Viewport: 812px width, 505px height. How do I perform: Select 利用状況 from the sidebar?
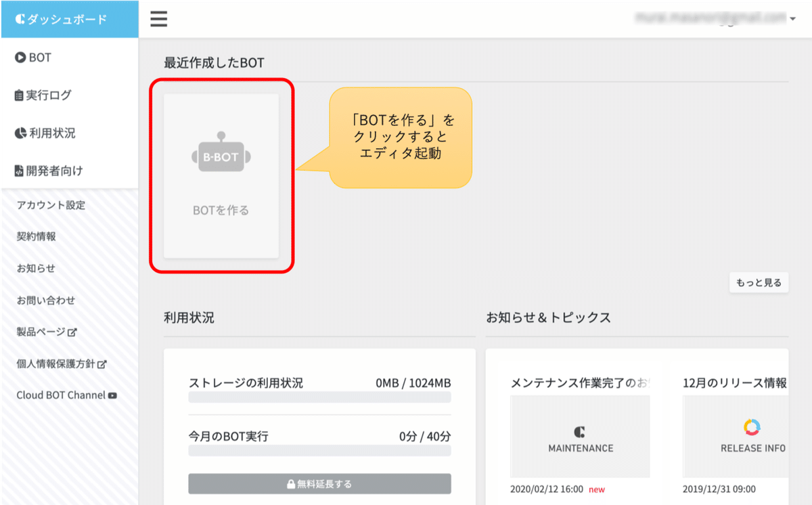[x=51, y=133]
